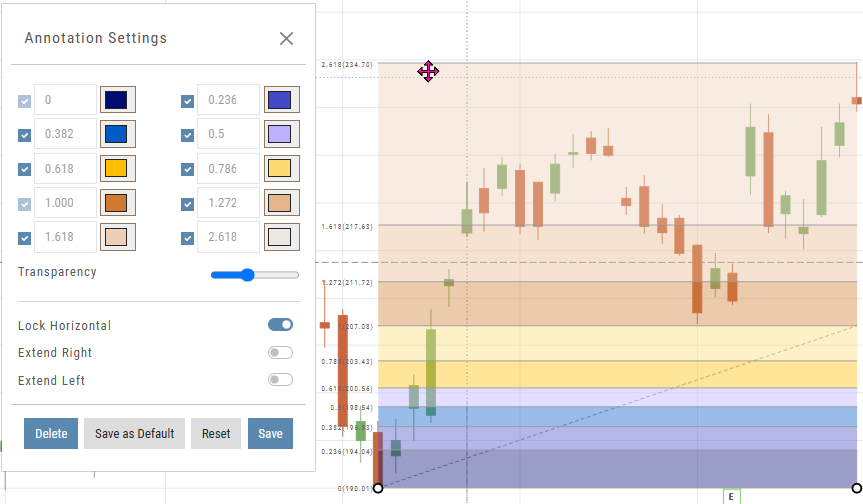Viewport: 863px width, 504px height.
Task: Uncheck the 0.618 level checkbox
Action: pos(24,169)
